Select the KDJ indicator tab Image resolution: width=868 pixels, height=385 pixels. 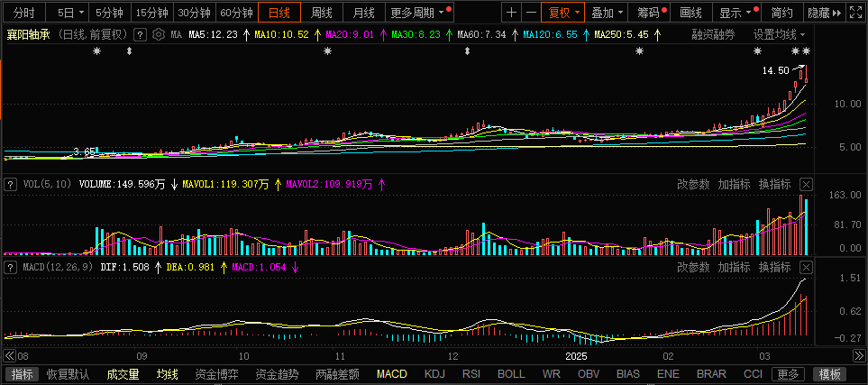[x=434, y=374]
